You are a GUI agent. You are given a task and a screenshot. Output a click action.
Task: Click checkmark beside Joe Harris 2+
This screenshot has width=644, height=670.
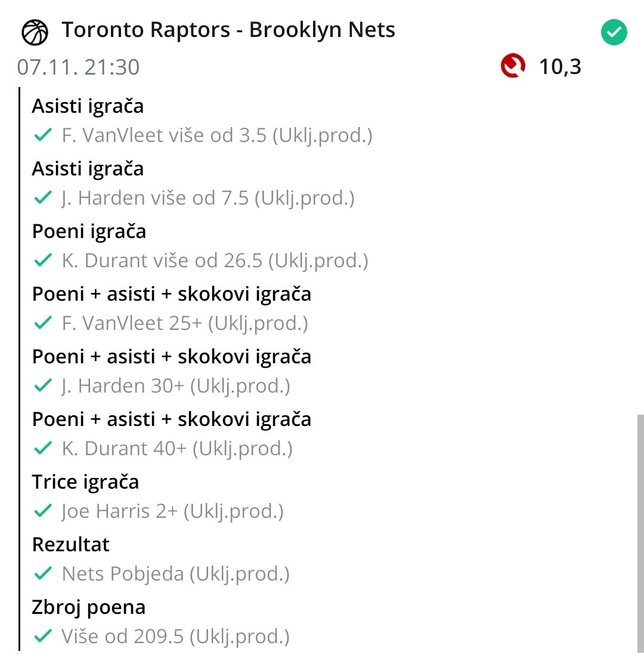tap(43, 511)
